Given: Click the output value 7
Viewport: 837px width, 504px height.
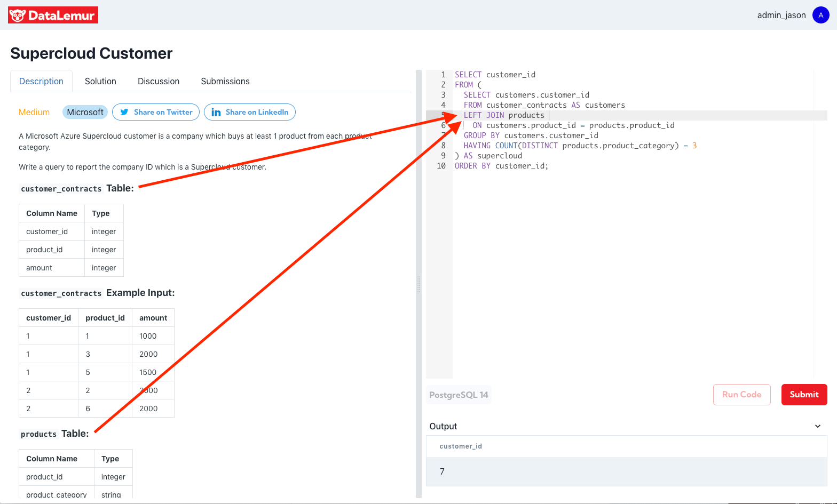Looking at the screenshot, I should coord(442,471).
